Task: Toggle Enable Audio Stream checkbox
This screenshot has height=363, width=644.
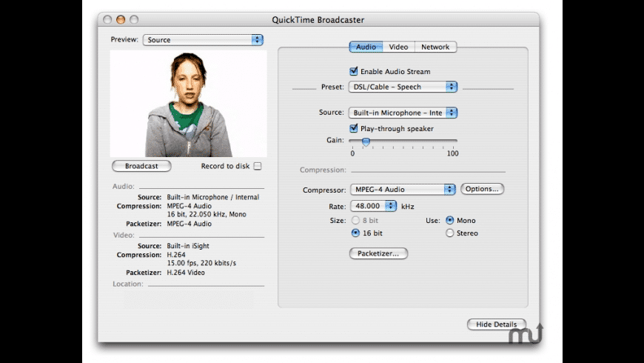Action: click(x=353, y=71)
